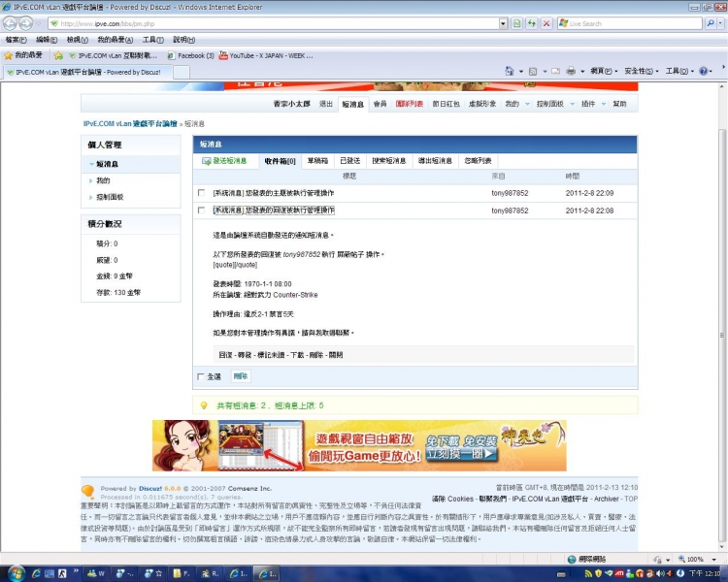728x582 pixels.
Task: Click 我的 in the left sidebar
Action: tap(103, 180)
